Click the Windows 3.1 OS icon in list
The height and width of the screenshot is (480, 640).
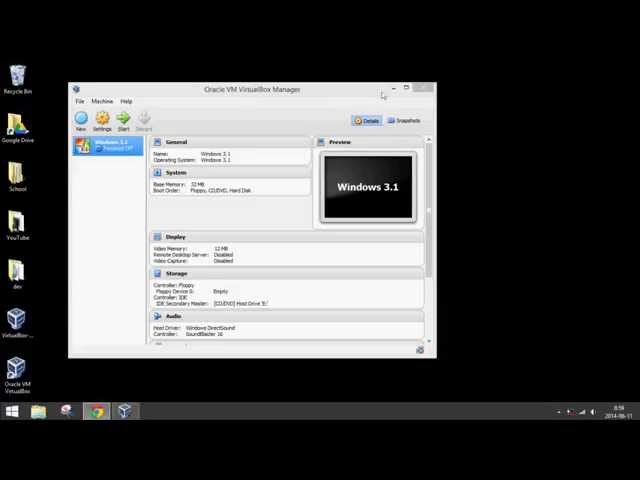[x=82, y=146]
